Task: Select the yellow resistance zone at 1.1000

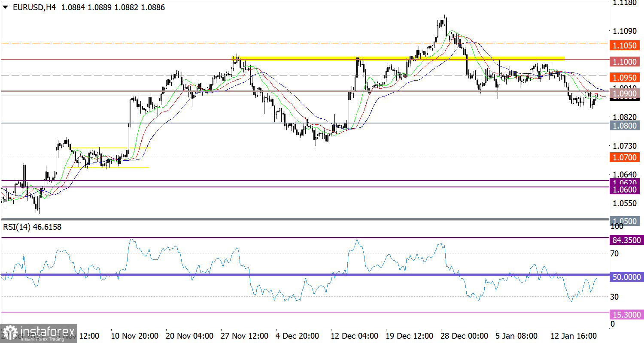Action: [x=398, y=58]
